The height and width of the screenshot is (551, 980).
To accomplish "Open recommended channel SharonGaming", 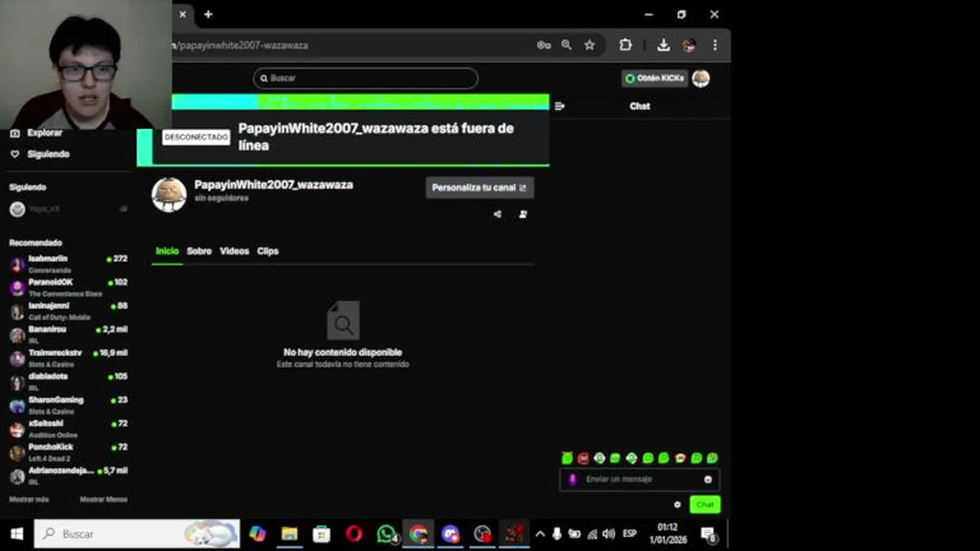I will [68, 406].
